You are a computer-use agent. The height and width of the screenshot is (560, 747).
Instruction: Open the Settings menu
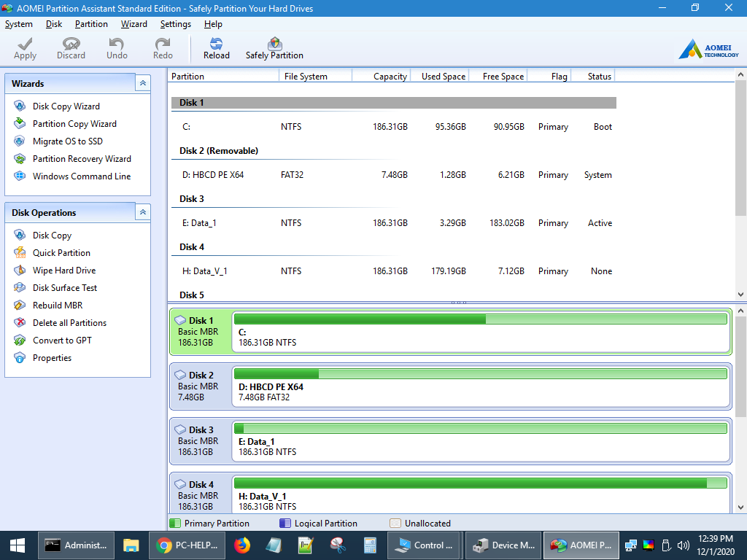(175, 24)
